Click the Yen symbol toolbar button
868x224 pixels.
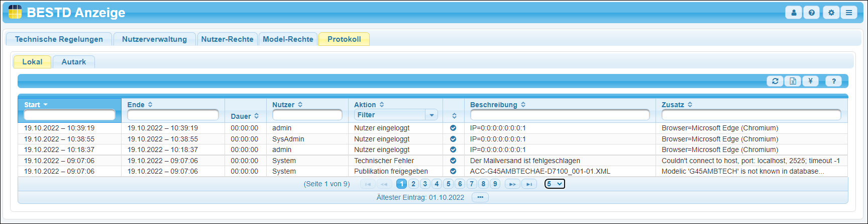pos(810,81)
